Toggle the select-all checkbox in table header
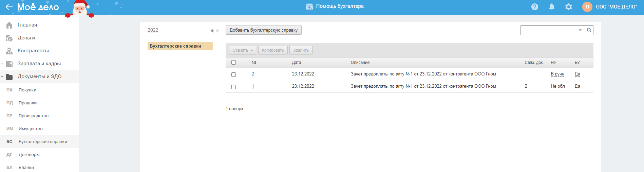Viewport: 644px width, 172px height. 233,63
